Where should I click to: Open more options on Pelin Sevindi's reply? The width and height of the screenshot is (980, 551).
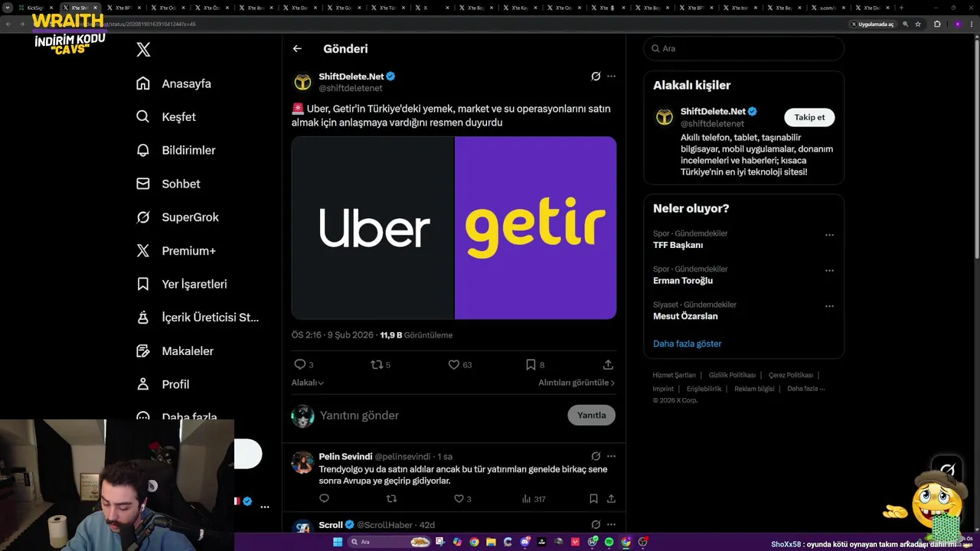[x=611, y=457]
